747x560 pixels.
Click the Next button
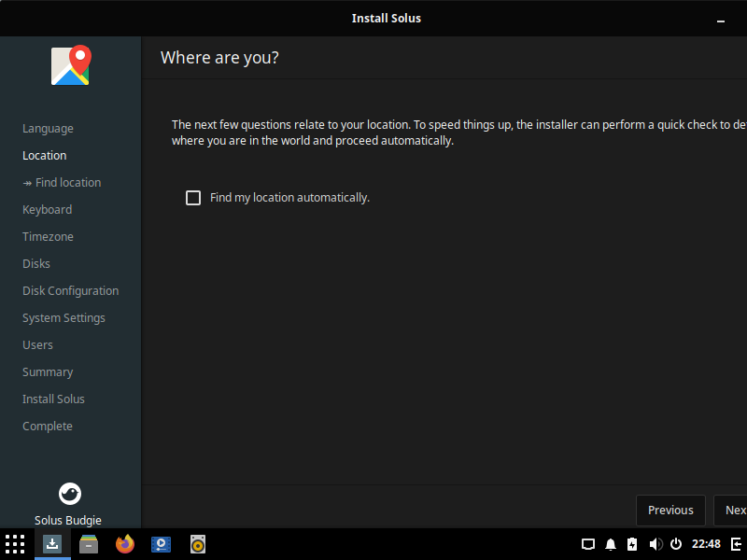pos(731,510)
